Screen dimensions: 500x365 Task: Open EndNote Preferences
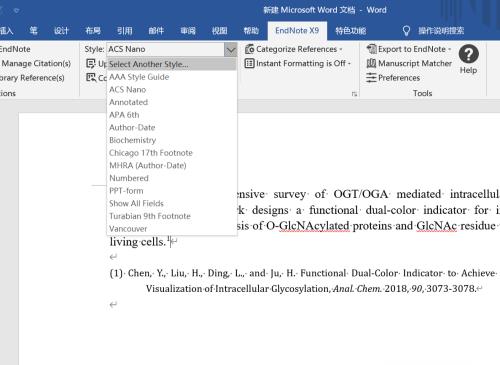point(393,78)
